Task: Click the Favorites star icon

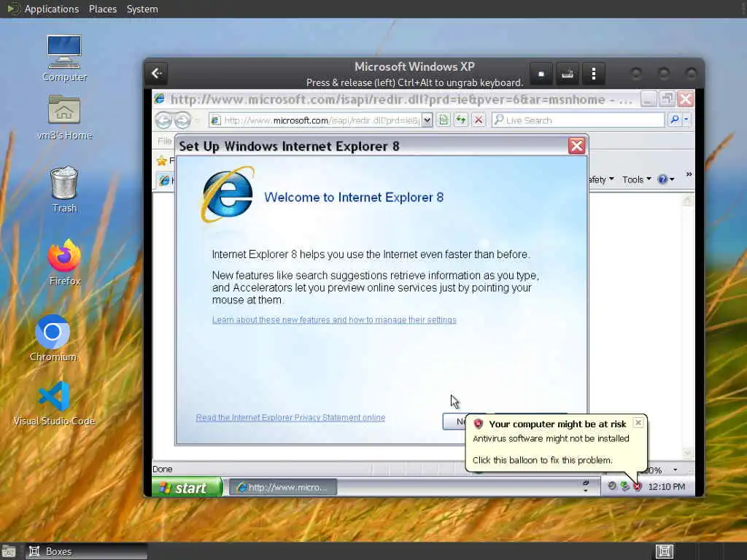Action: 161,160
